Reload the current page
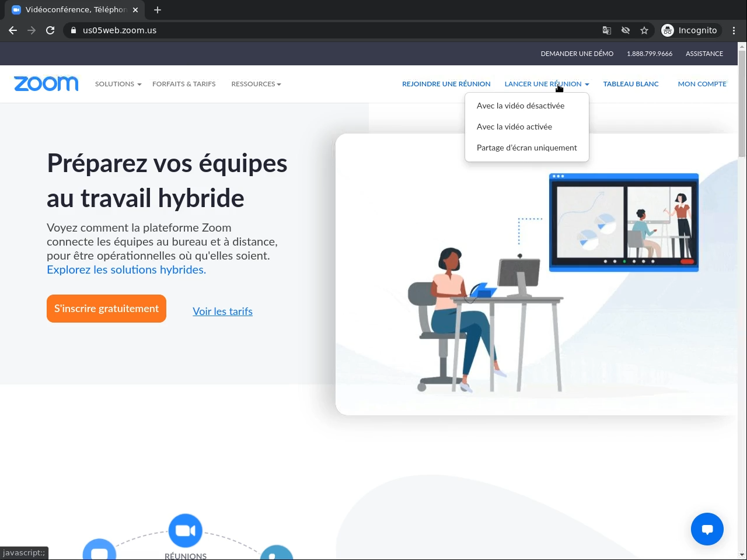The height and width of the screenshot is (560, 747). (50, 30)
